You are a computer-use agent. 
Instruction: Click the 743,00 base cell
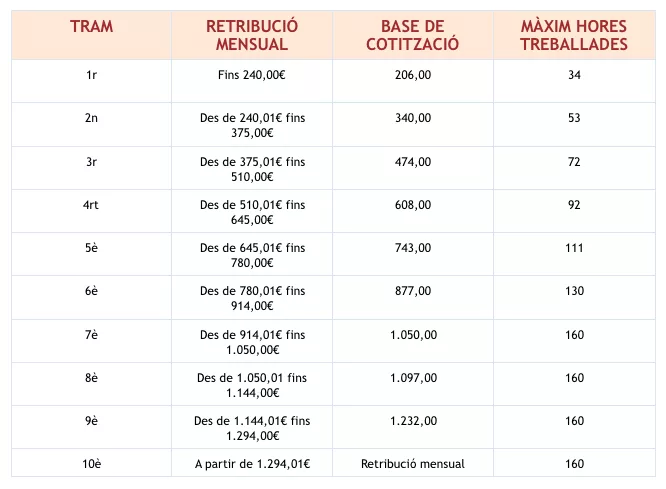point(413,248)
